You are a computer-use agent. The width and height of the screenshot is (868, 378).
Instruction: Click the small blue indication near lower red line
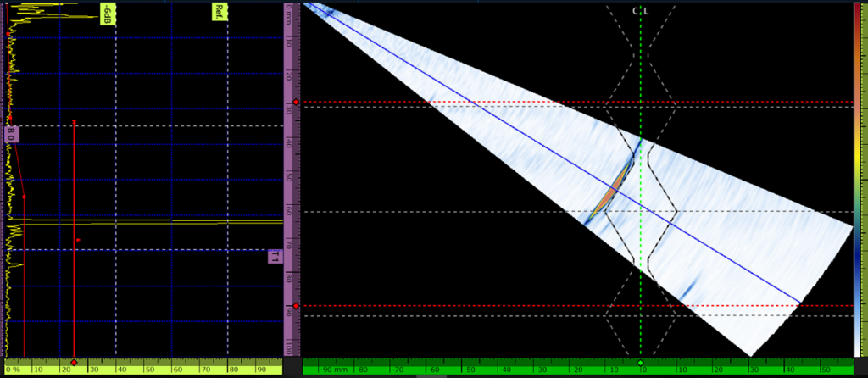point(685,291)
